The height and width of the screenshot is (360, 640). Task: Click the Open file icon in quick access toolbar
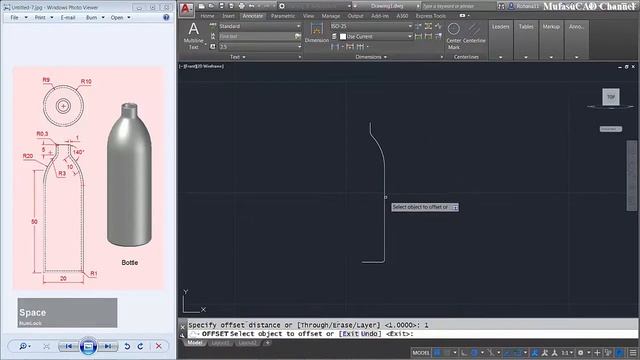pyautogui.click(x=211, y=6)
